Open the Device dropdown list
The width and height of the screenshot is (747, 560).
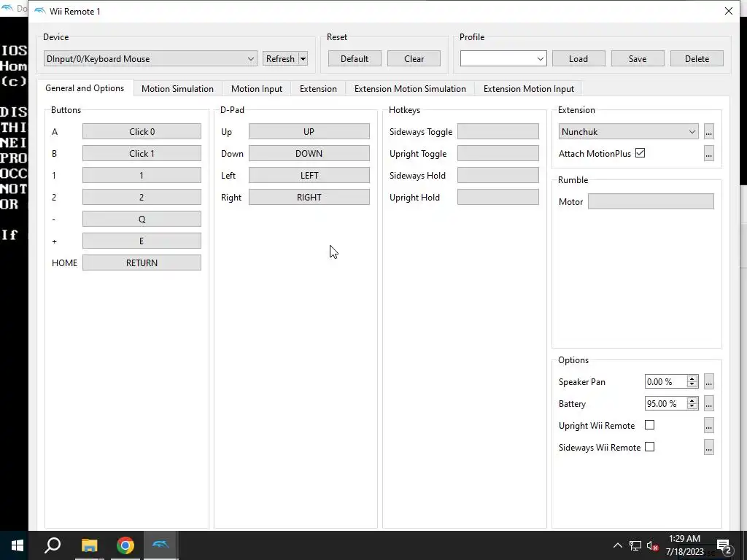(x=150, y=58)
